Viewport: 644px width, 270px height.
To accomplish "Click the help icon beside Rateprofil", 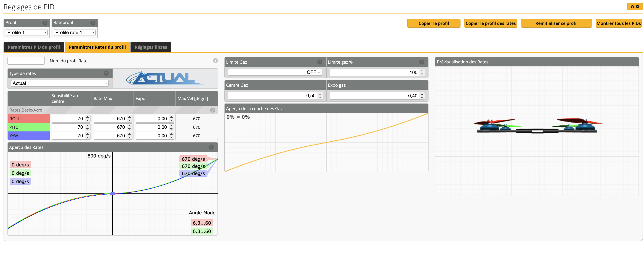I will point(93,23).
